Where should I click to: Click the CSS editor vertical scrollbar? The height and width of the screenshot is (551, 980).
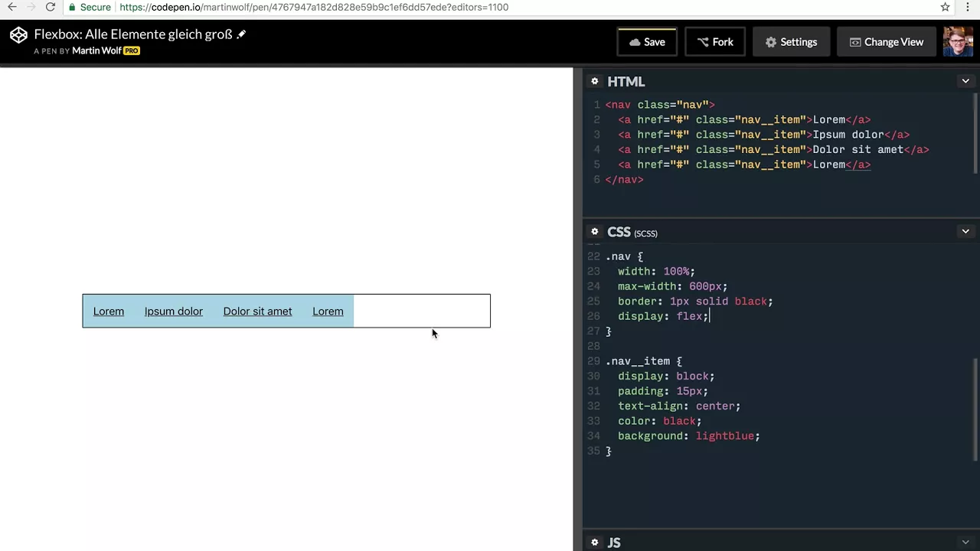pyautogui.click(x=975, y=409)
